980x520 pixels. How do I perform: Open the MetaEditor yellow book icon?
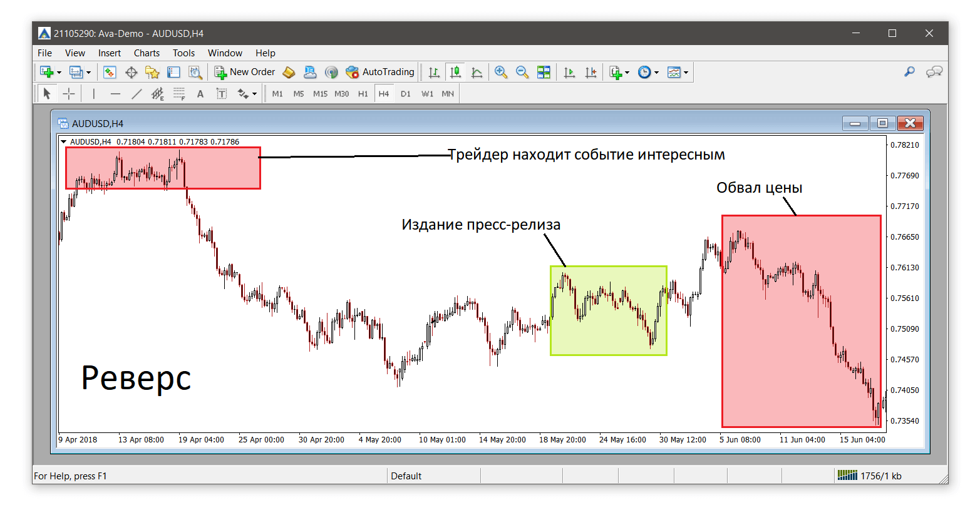click(x=289, y=72)
